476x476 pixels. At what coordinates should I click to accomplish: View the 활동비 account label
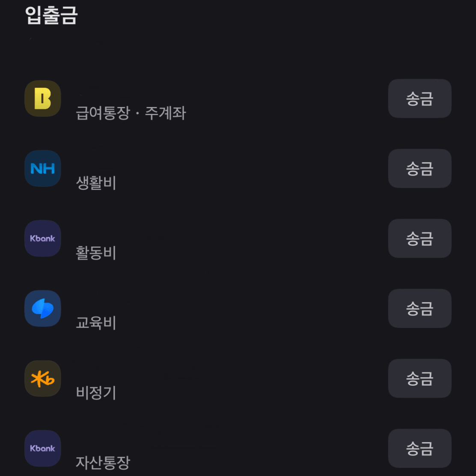[96, 253]
